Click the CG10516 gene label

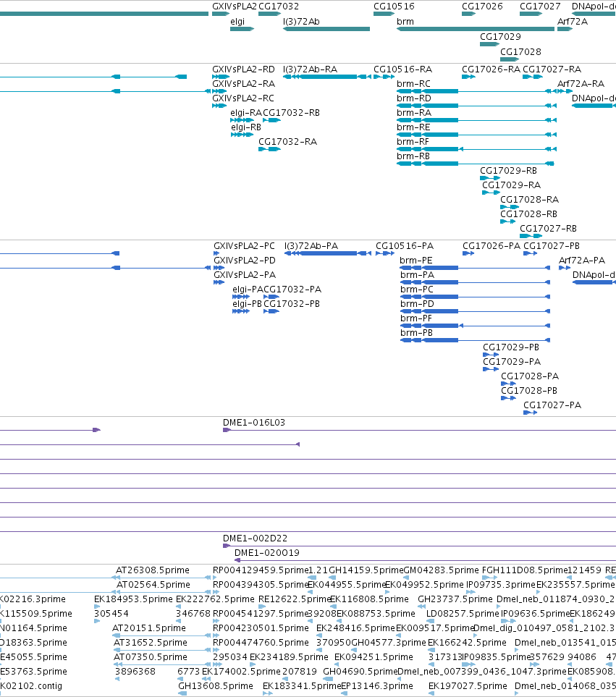point(394,7)
